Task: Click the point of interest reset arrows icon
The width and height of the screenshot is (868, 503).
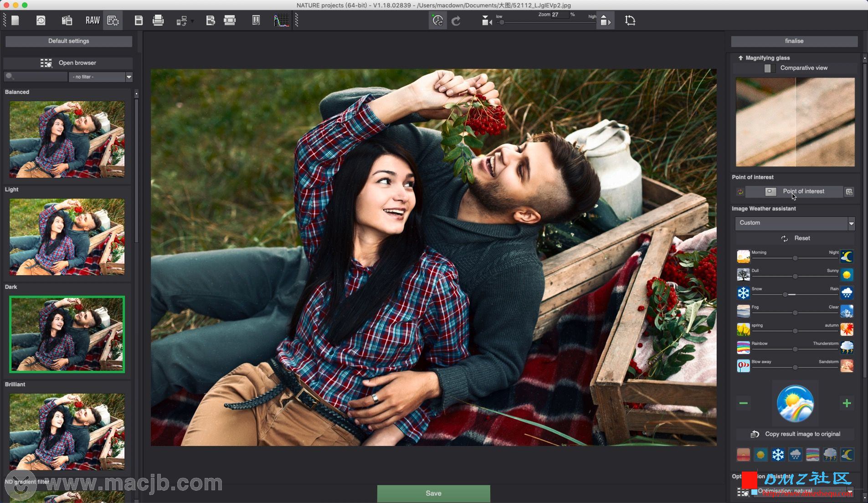Action: [740, 192]
